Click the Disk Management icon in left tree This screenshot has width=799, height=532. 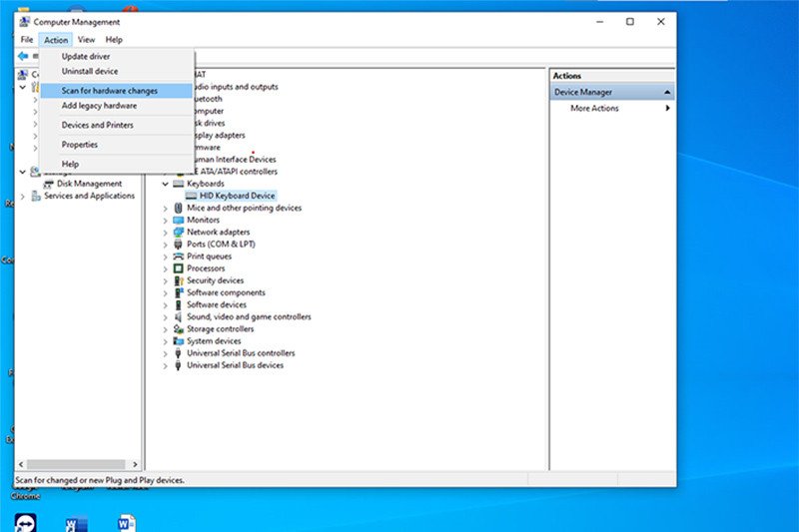click(x=49, y=184)
